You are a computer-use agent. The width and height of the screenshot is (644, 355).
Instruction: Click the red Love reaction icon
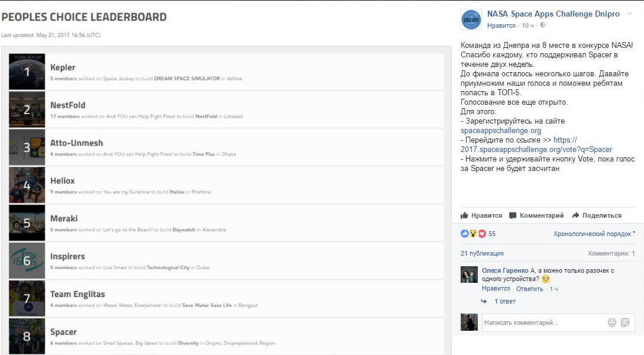(482, 234)
